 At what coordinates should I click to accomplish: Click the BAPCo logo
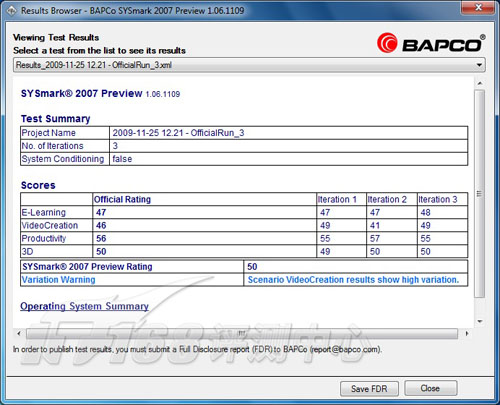[x=431, y=43]
